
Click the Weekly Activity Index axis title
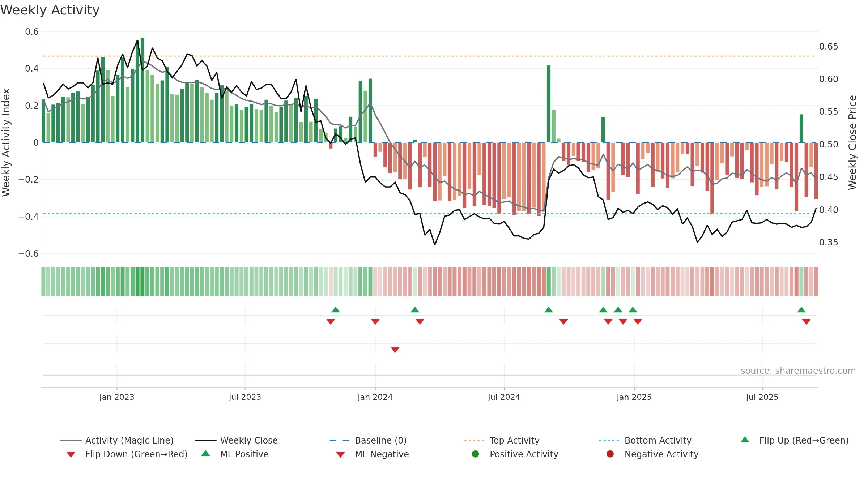(x=6, y=142)
